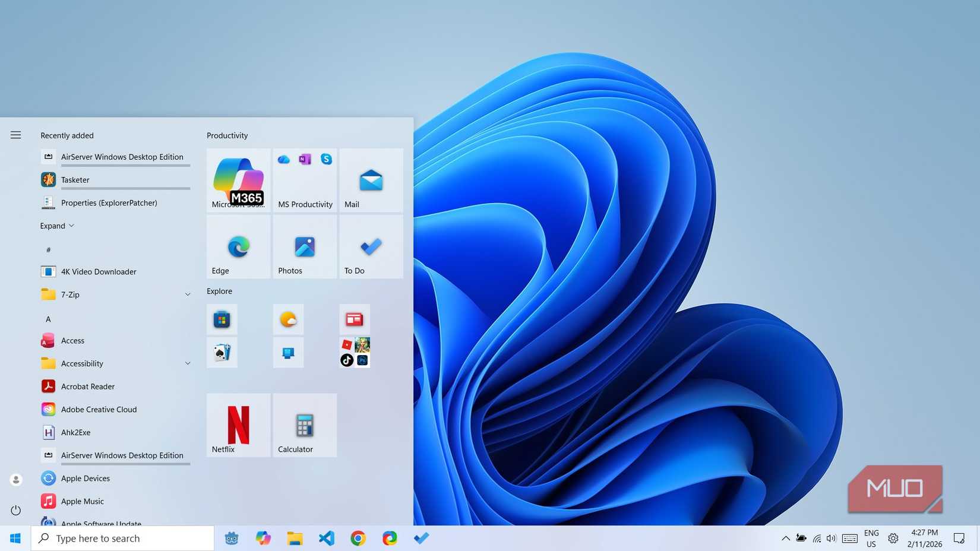This screenshot has height=551, width=980.
Task: Open Godot from the taskbar
Action: 231,538
